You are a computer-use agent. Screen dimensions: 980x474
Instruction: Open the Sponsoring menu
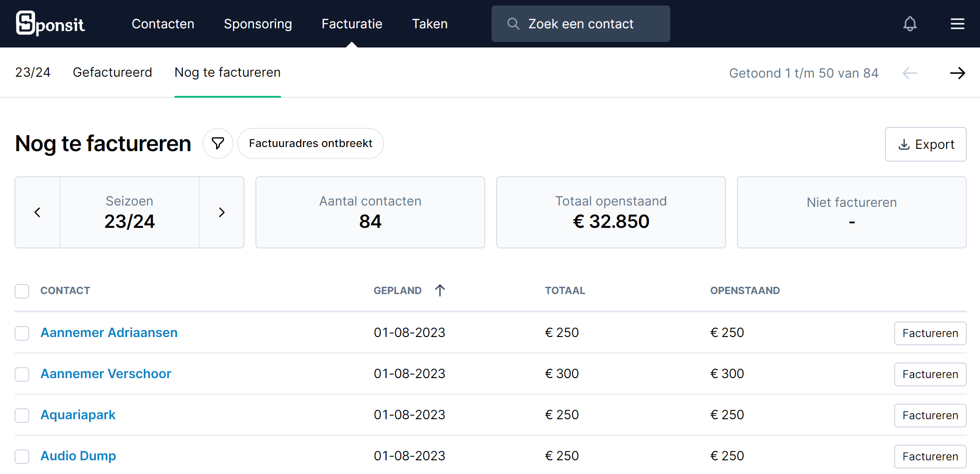coord(258,24)
